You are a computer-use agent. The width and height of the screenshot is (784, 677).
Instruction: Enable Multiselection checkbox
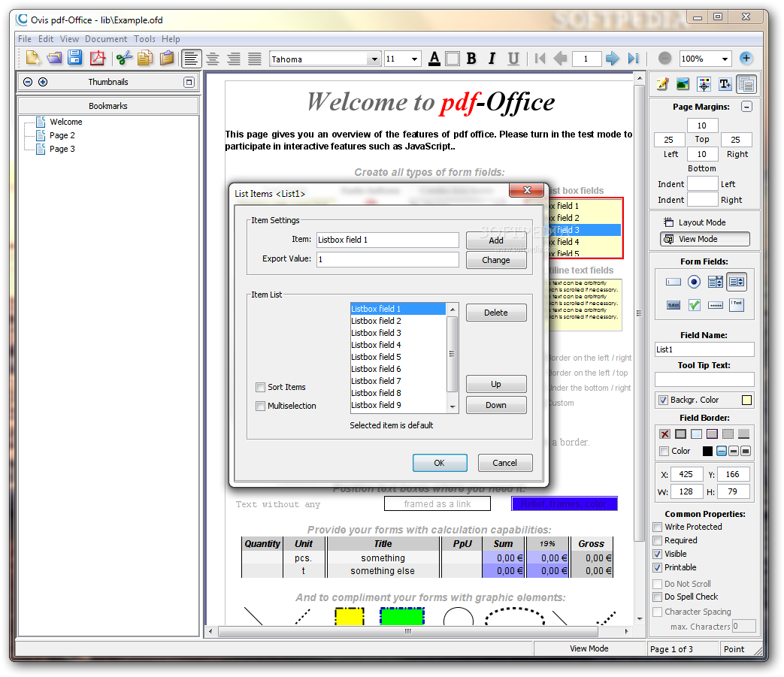[x=260, y=407]
